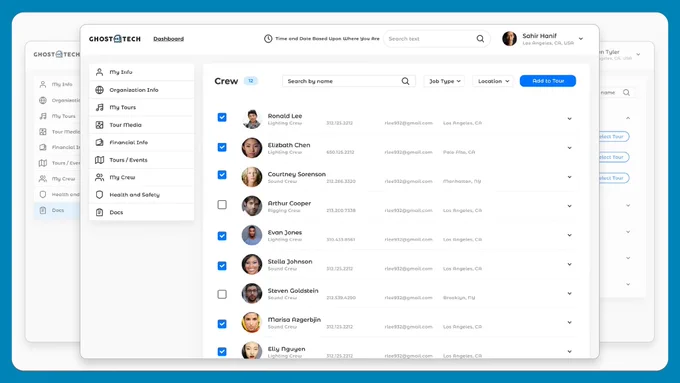Click the Search by name field
This screenshot has height=383, width=680.
pyautogui.click(x=349, y=81)
